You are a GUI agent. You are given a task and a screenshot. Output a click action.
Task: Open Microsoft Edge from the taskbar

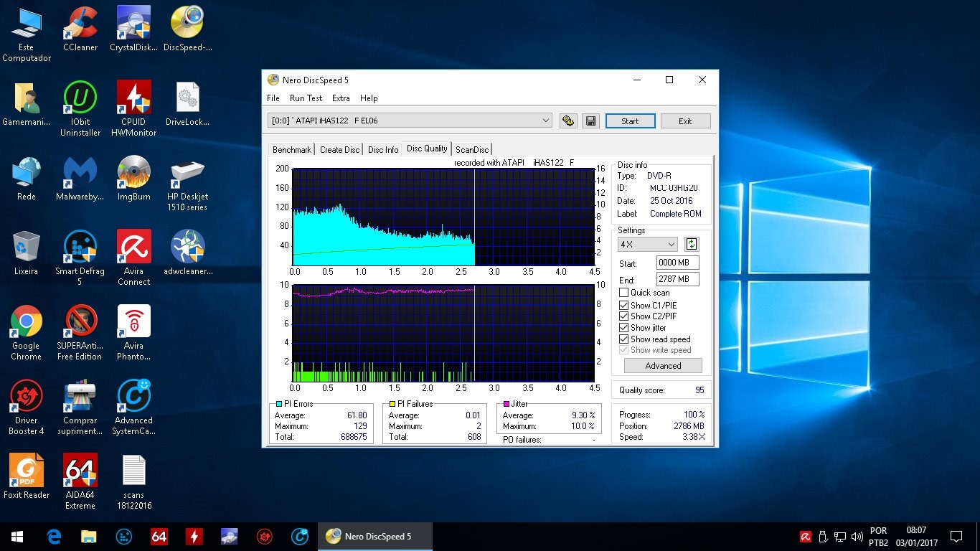point(54,537)
